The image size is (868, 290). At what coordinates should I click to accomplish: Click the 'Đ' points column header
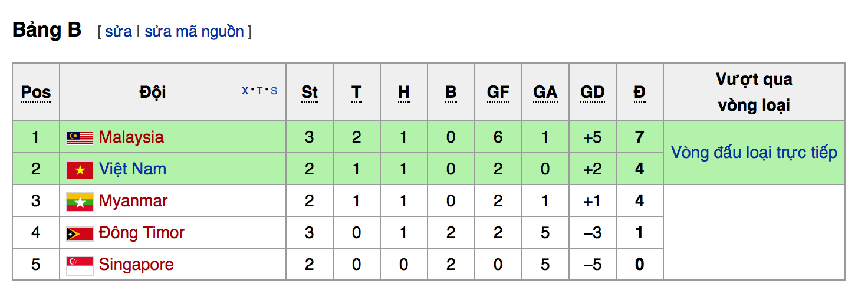[x=640, y=93]
